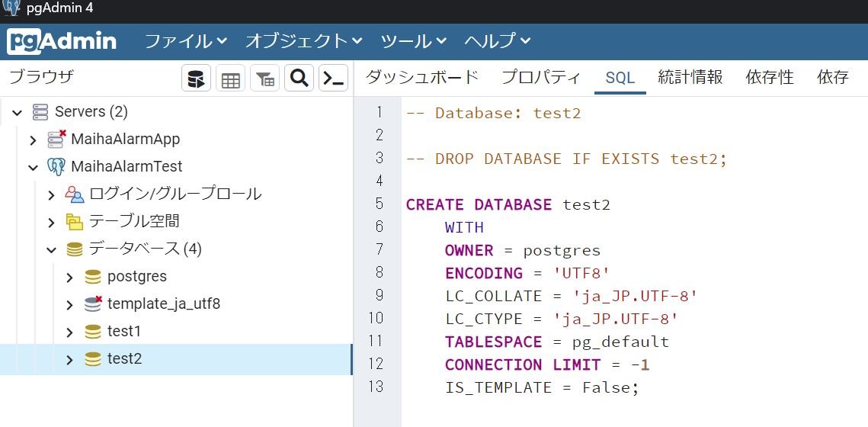
Task: Select the SQL tab
Action: pyautogui.click(x=620, y=78)
